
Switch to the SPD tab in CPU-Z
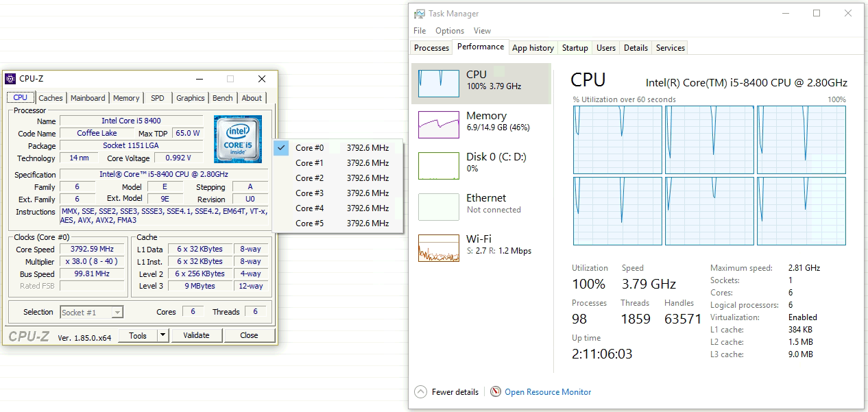pyautogui.click(x=158, y=98)
